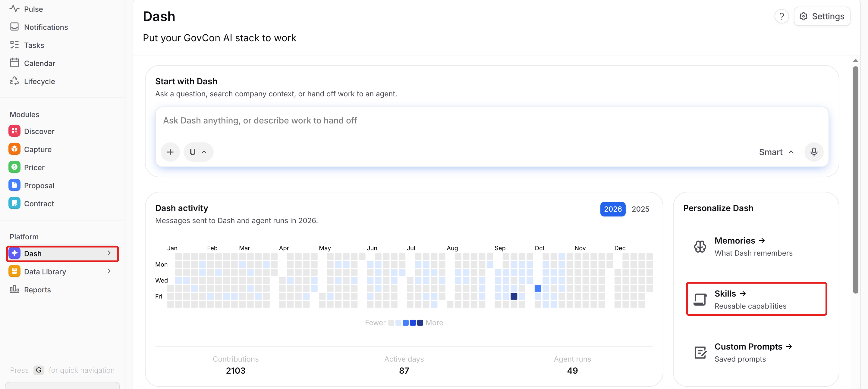Screen dimensions: 868x389
Task: Switch activity view to 2026
Action: click(x=613, y=209)
